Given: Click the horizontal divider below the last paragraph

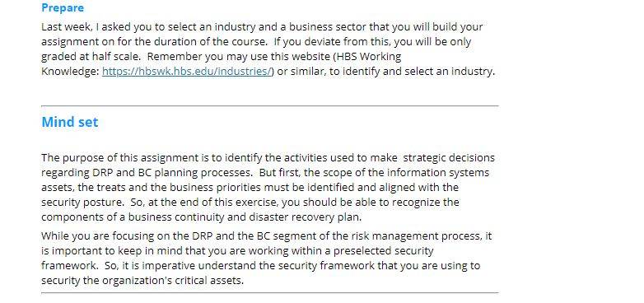Looking at the screenshot, I should (270, 293).
